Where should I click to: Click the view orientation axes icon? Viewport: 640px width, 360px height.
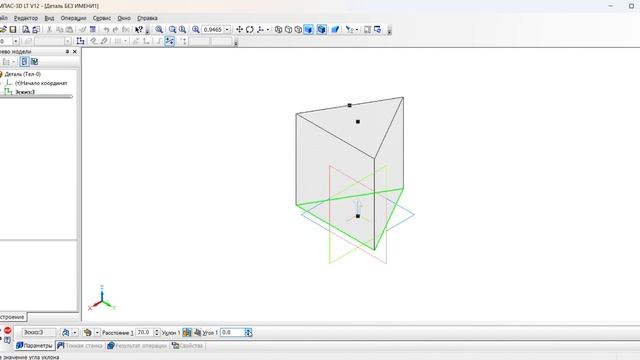pos(260,29)
